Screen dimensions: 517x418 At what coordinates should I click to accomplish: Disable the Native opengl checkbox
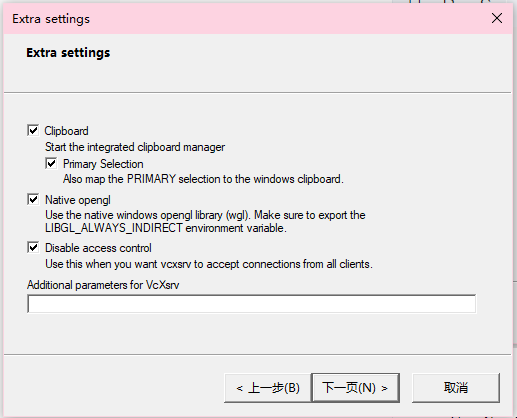click(x=33, y=200)
